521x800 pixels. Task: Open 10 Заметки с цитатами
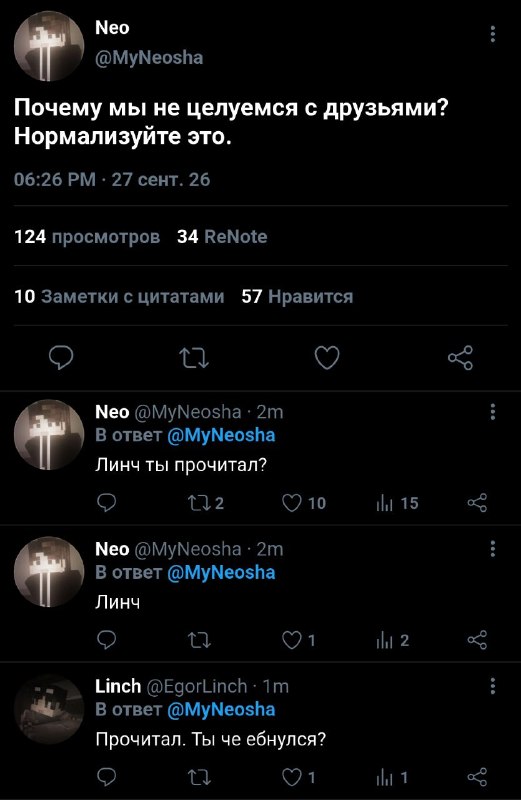119,296
